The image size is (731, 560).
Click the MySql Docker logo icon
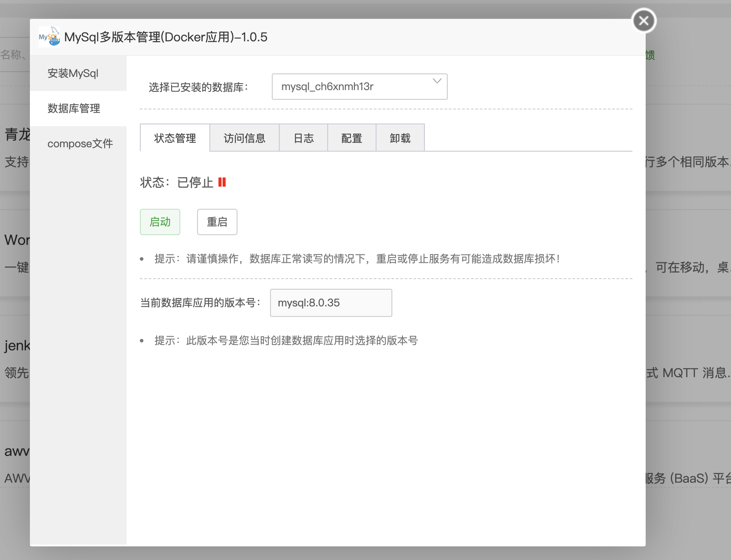click(49, 37)
